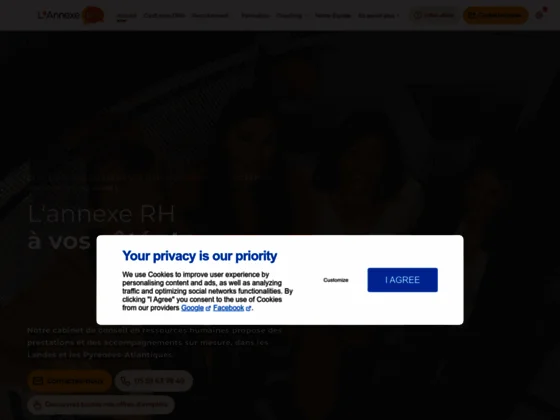Expand the Coaching dropdown in the navigation
Image resolution: width=560 pixels, height=420 pixels.
click(x=291, y=15)
